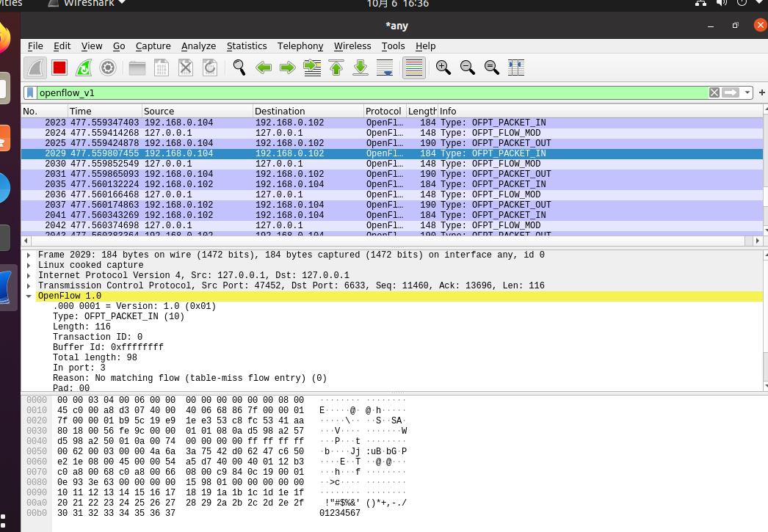Open Wireshark application menu in top bar
Viewport: 768px width, 532px height.
point(87,4)
